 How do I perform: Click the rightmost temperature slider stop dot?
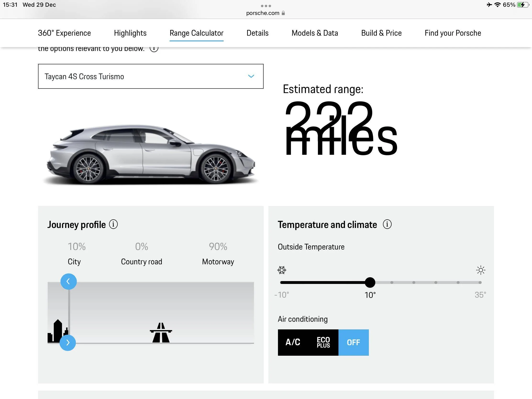[480, 282]
